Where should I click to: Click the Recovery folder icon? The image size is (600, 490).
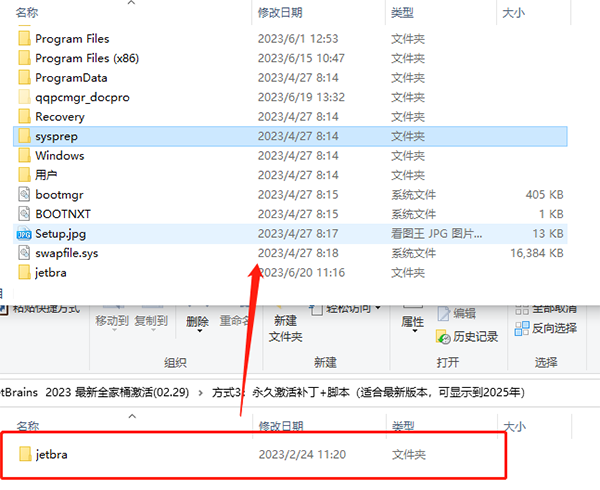tap(24, 117)
